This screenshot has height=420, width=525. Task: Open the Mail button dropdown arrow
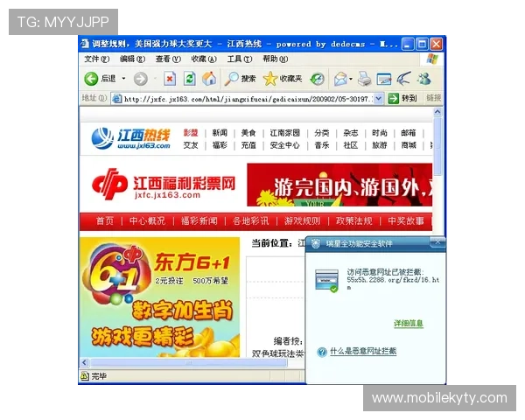351,80
